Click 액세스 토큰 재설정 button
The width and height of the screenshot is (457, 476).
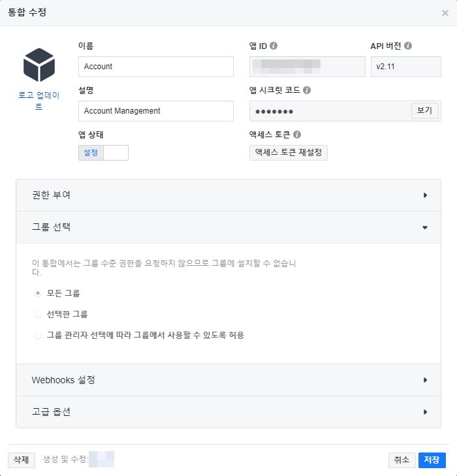(x=289, y=153)
